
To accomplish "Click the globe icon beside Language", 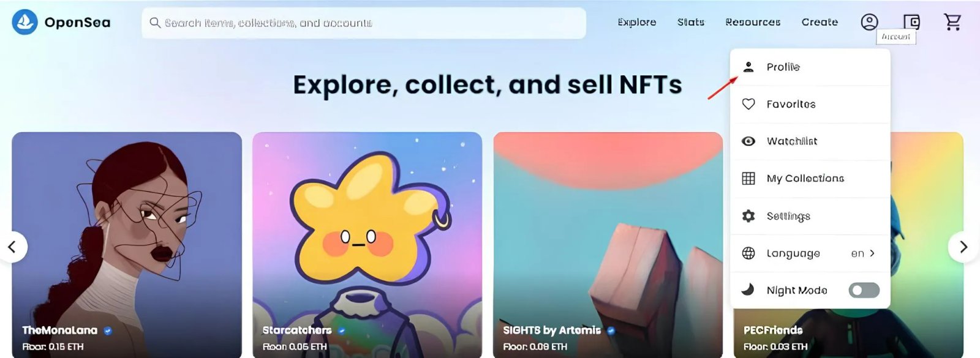I will coord(748,253).
